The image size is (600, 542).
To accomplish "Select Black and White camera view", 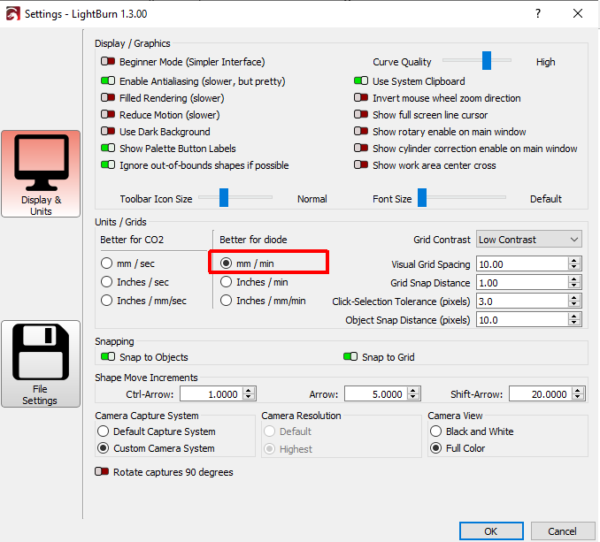I will click(435, 431).
